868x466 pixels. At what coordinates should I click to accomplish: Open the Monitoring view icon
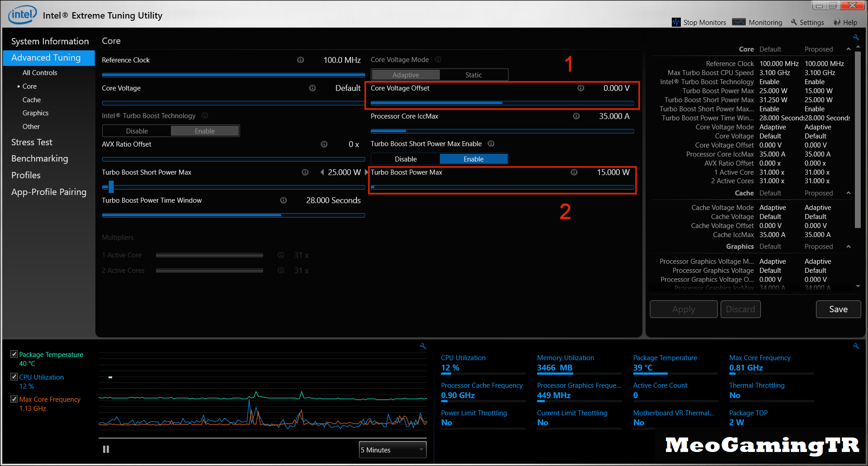pos(739,22)
